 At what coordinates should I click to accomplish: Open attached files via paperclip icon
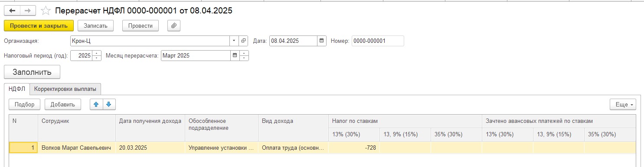(x=173, y=26)
